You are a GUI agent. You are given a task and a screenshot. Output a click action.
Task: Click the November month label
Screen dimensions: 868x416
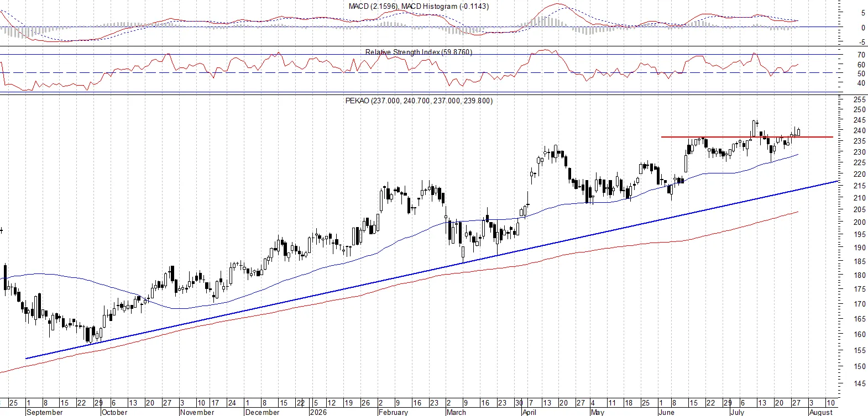coord(197,412)
